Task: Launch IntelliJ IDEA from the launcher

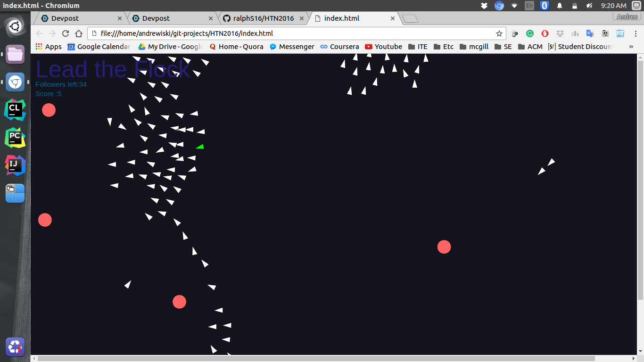Action: click(15, 165)
